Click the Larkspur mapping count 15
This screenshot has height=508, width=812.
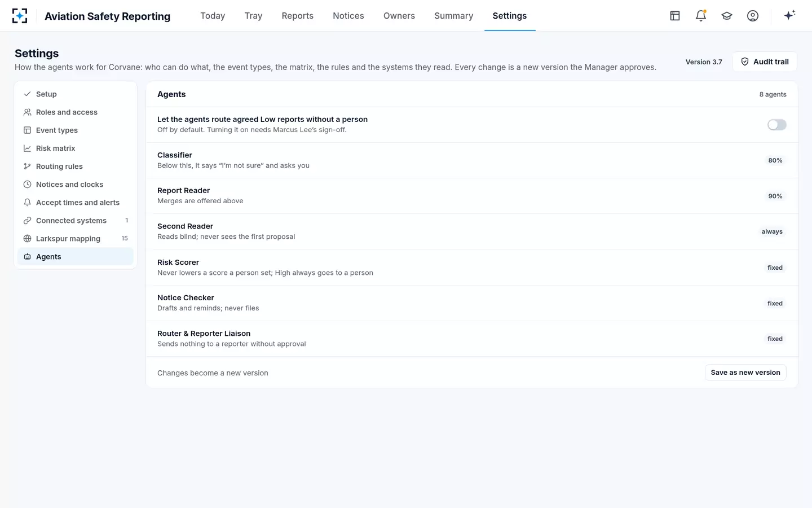tap(125, 238)
